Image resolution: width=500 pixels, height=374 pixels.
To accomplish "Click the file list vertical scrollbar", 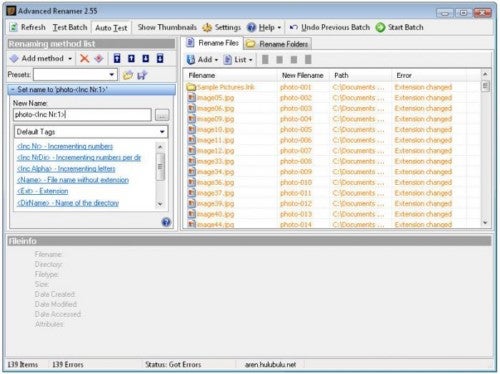I will [x=485, y=148].
